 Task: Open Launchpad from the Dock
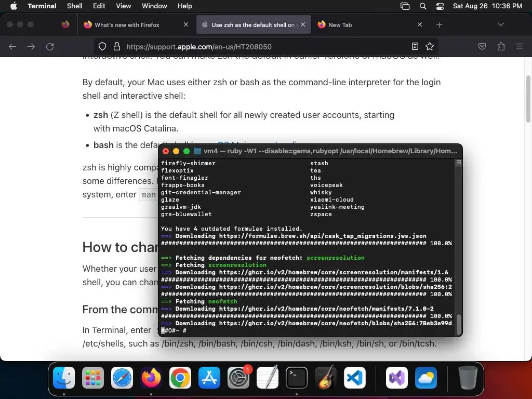pos(93,378)
